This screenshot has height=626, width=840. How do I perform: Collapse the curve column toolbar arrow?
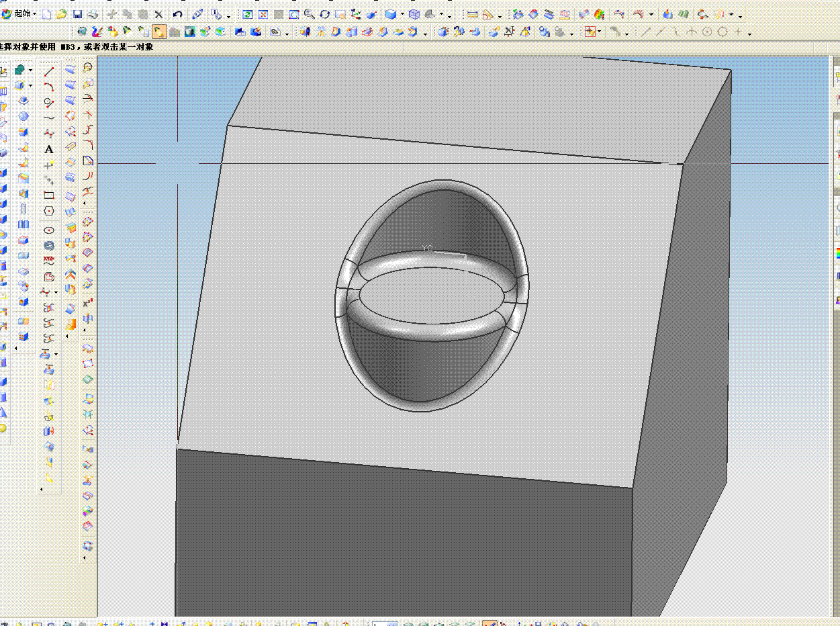[42, 489]
